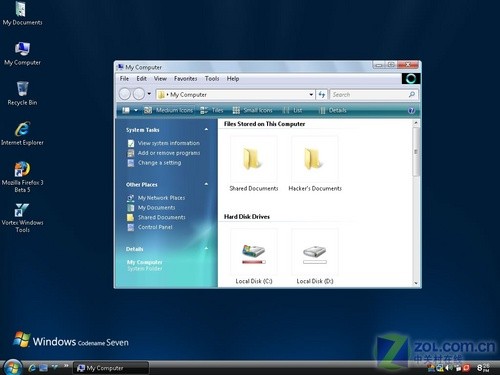
Task: Click the Start orb button
Action: point(12,367)
